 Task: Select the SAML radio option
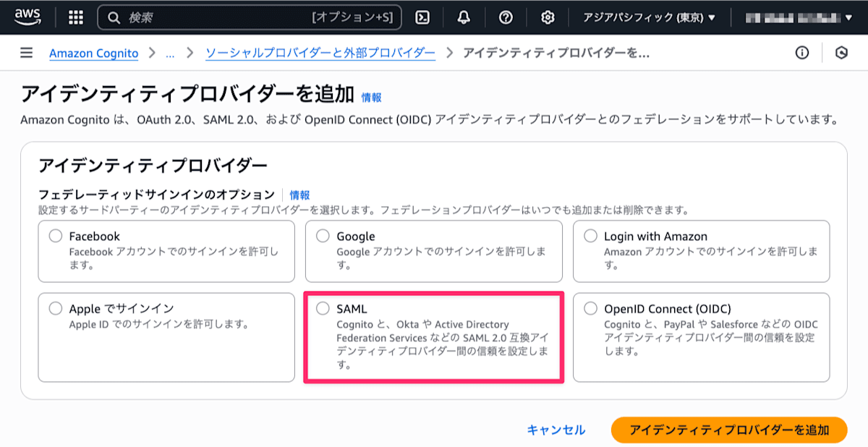[323, 308]
